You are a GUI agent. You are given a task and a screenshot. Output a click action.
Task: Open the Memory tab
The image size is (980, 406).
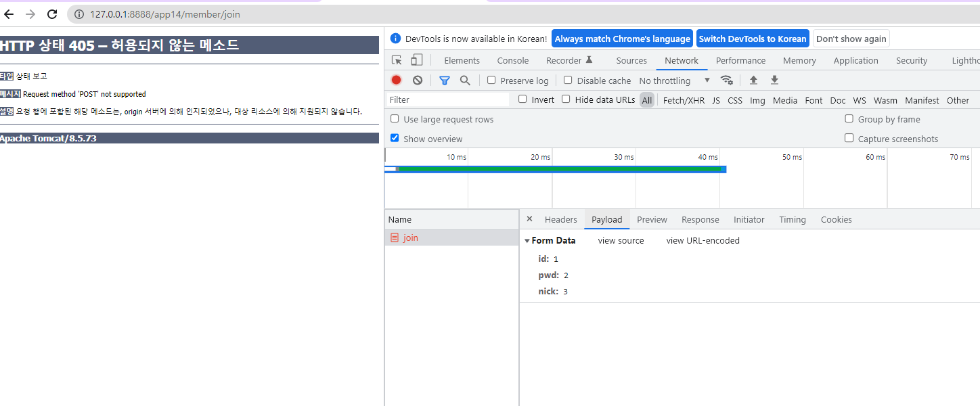[799, 60]
